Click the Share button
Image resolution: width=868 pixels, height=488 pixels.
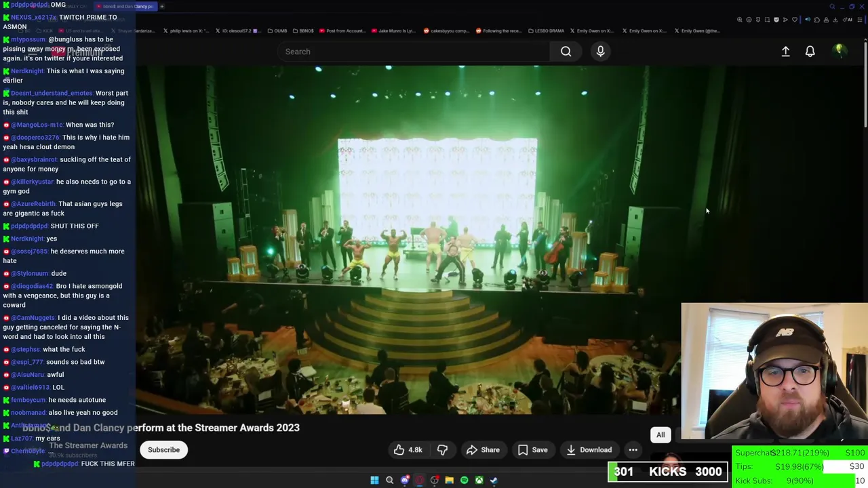pyautogui.click(x=483, y=449)
